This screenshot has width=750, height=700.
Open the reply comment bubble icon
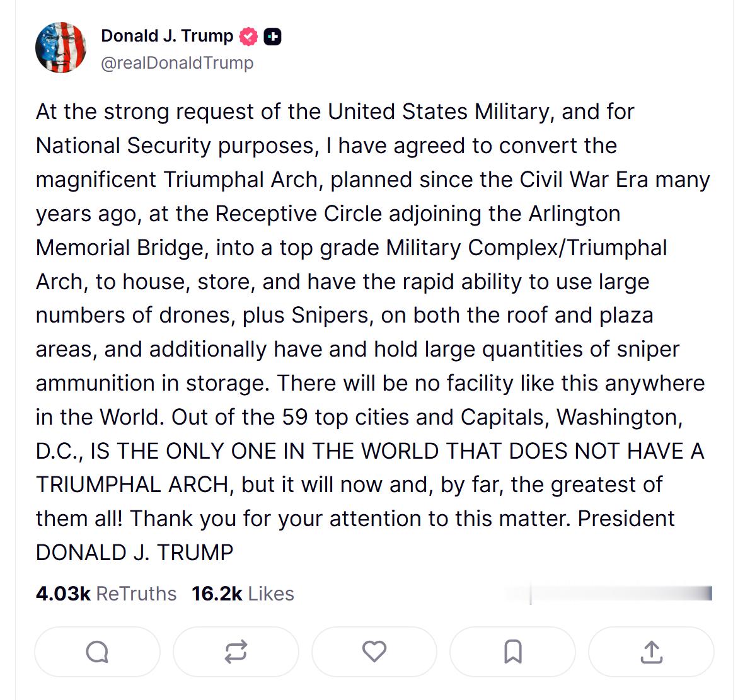(97, 651)
